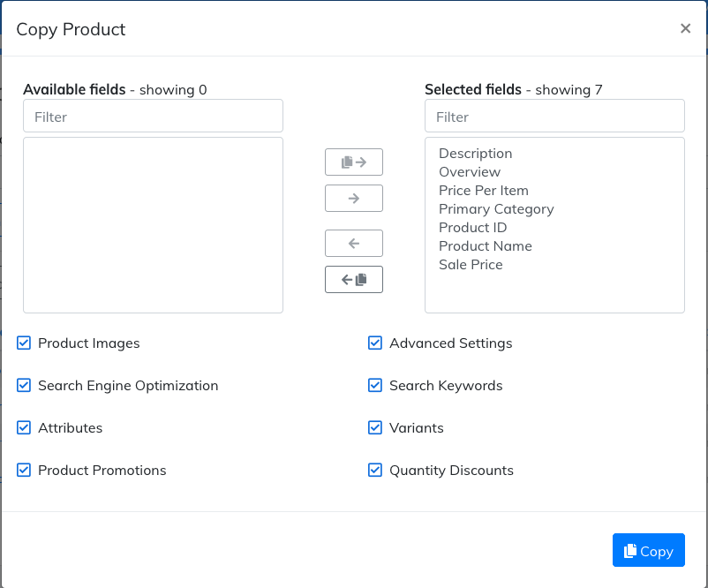
Task: Toggle the Search Engine Optimization checkbox
Action: [x=24, y=386]
